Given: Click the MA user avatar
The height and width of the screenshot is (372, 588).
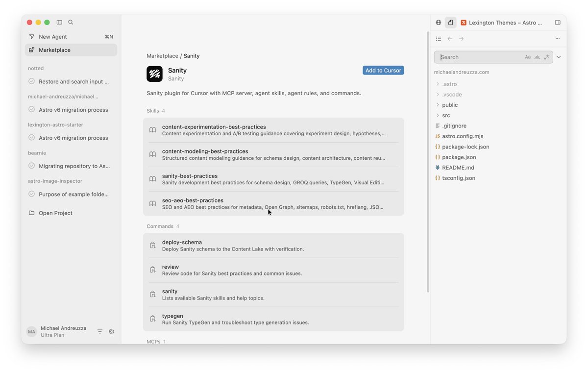Looking at the screenshot, I should click(31, 332).
